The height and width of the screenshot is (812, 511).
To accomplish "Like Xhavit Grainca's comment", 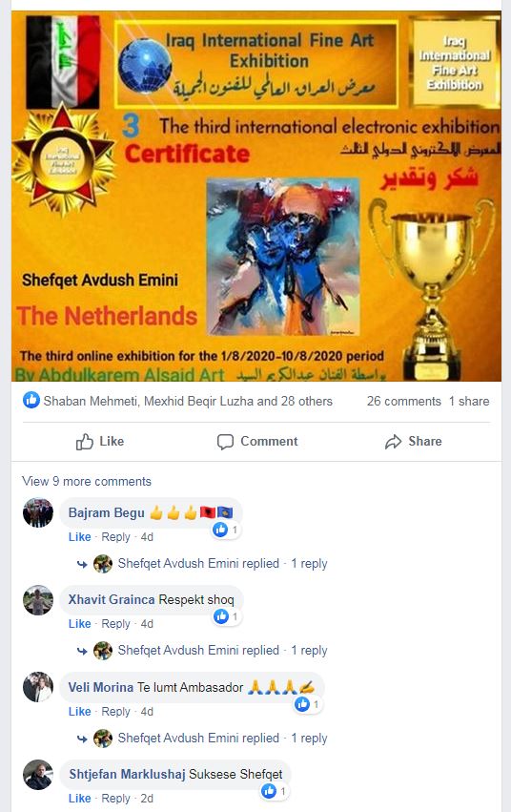I will [x=80, y=624].
